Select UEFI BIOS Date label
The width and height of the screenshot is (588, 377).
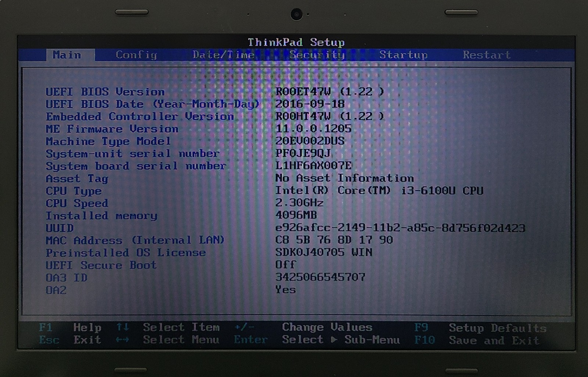click(153, 104)
